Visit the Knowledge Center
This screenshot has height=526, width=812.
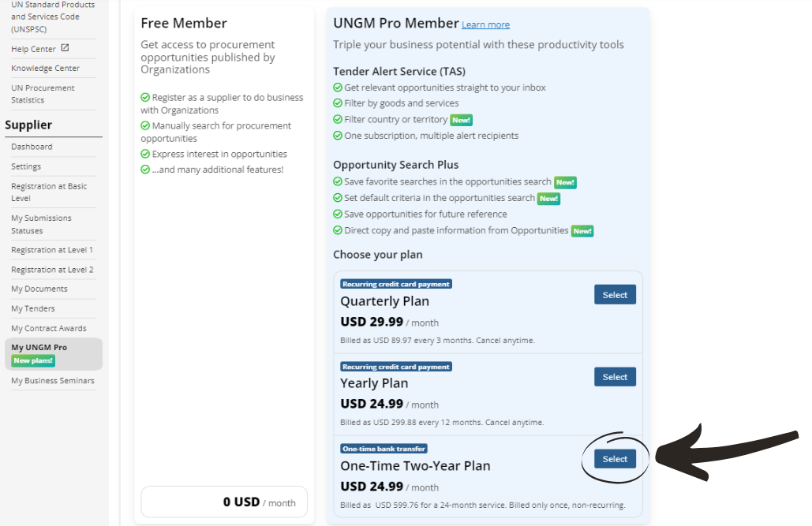coord(45,68)
